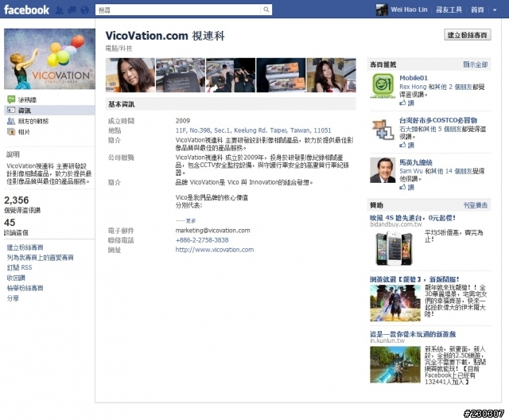509x420 pixels.
Task: Open the Rex Hong friend link
Action: point(413,87)
